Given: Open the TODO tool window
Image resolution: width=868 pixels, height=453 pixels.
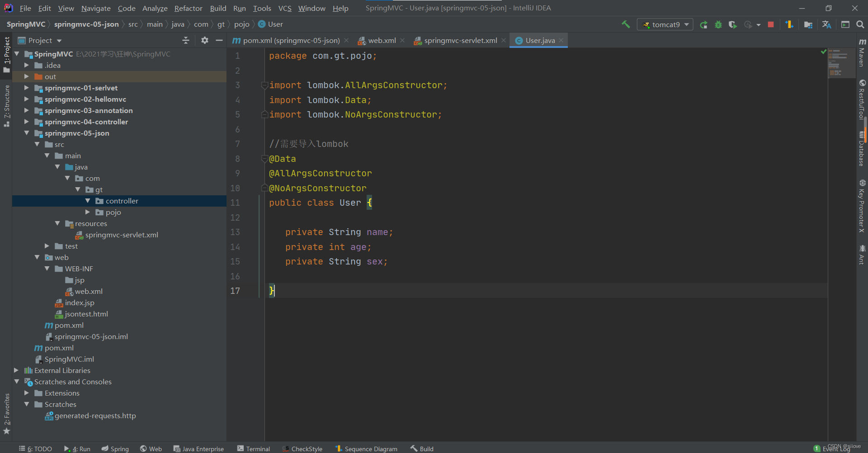Looking at the screenshot, I should (36, 448).
